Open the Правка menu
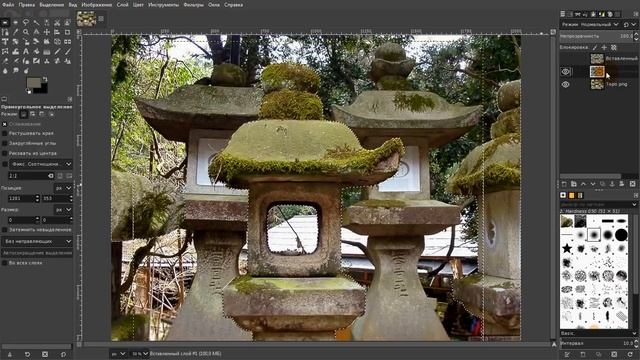Screen dimensions: 640x360 27,5
